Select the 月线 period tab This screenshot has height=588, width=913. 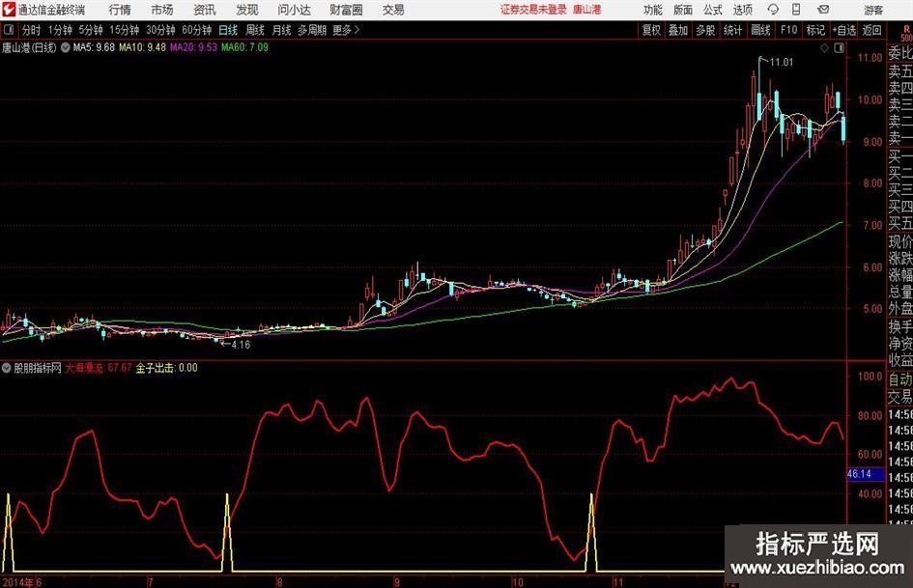pos(281,30)
